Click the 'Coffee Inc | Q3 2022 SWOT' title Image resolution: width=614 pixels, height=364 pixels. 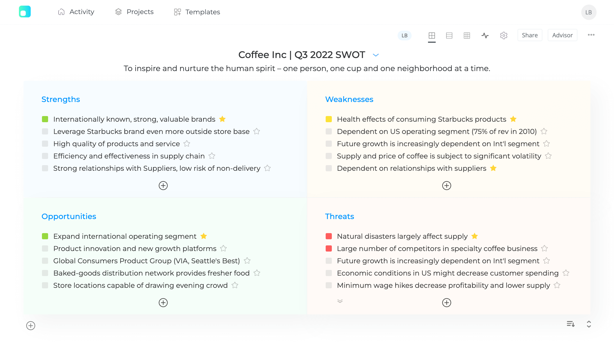point(302,55)
